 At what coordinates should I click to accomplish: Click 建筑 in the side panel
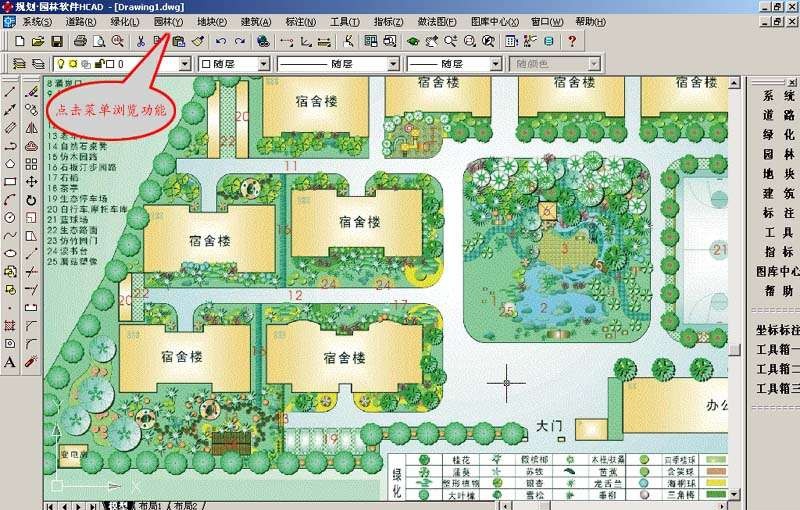coord(779,193)
